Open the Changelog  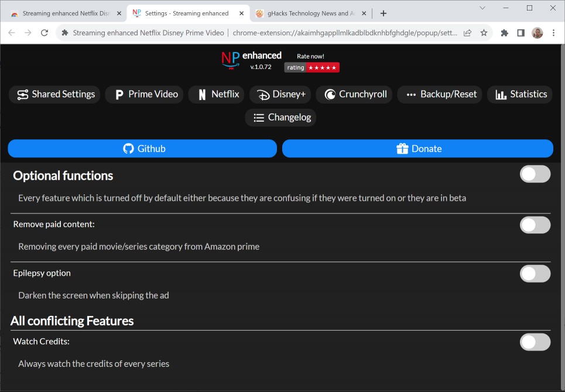click(280, 118)
